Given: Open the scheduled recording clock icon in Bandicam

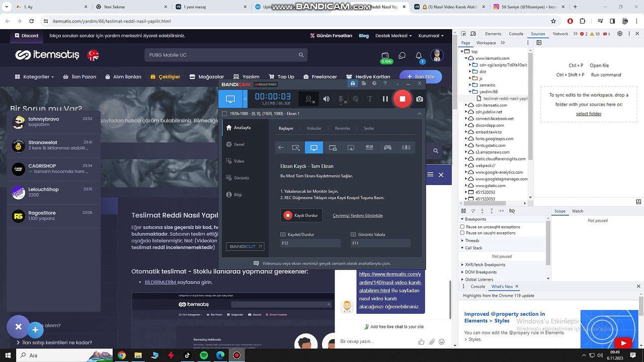Looking at the screenshot, I should [x=374, y=83].
